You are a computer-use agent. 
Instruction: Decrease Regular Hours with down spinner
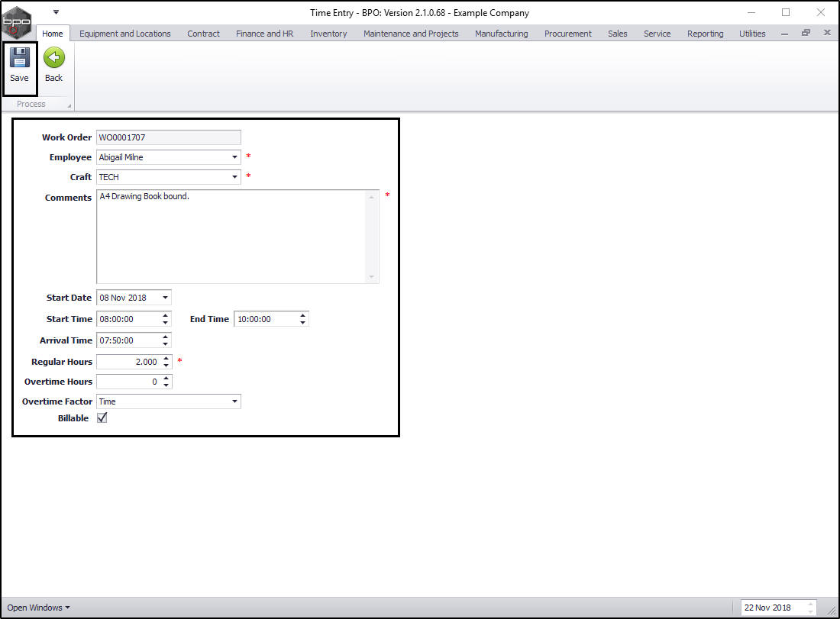click(166, 365)
